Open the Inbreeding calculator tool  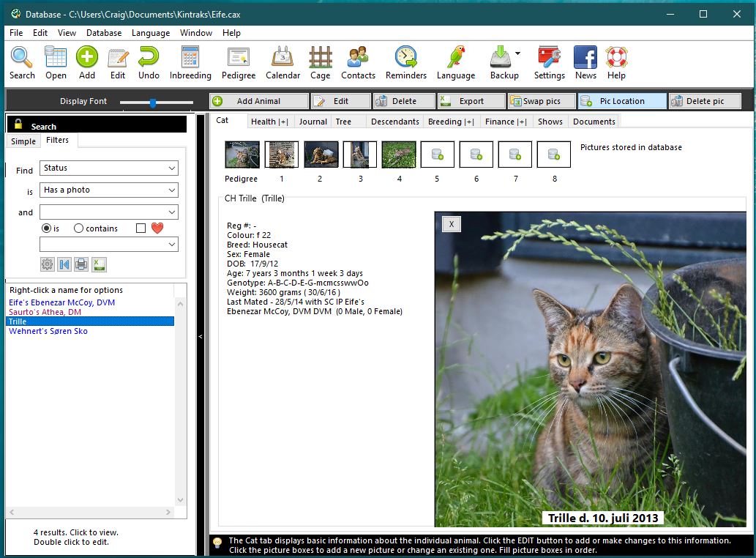click(190, 62)
